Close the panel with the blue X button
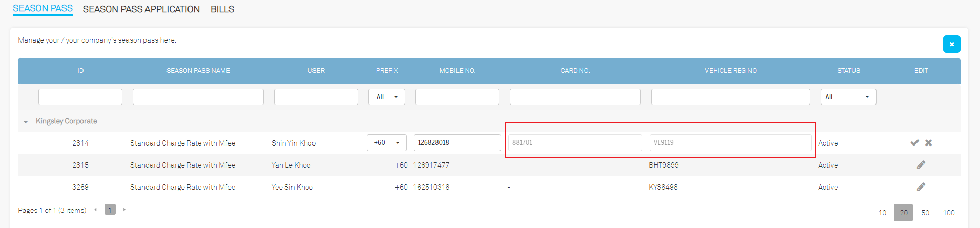Image resolution: width=980 pixels, height=228 pixels. (951, 44)
